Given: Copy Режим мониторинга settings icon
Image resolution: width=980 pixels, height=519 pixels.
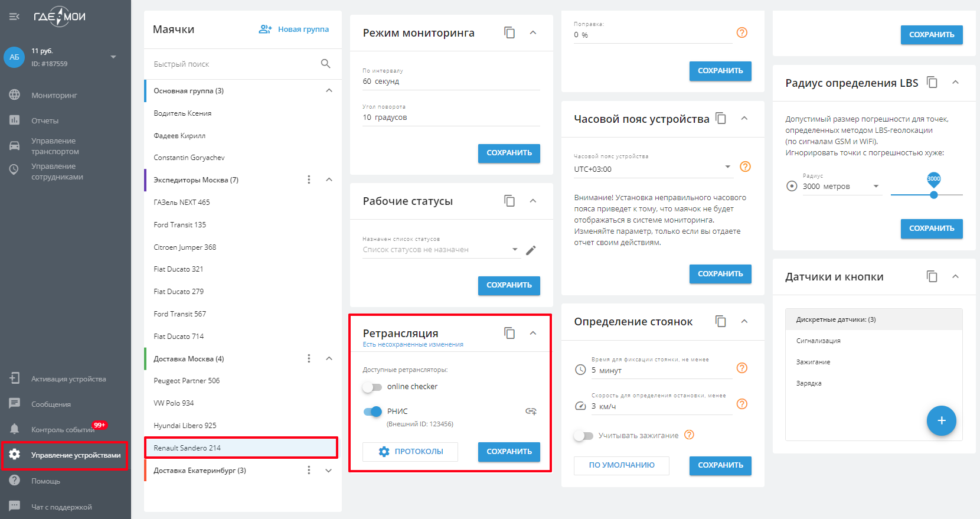Looking at the screenshot, I should click(509, 33).
